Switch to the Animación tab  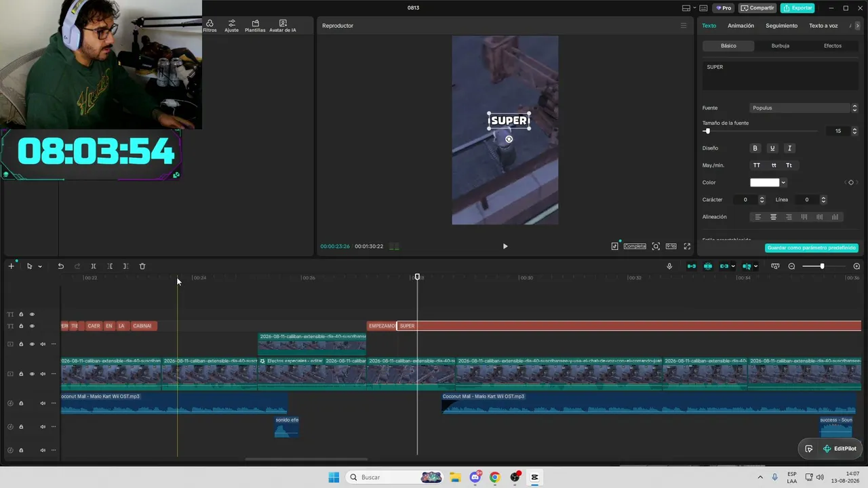click(x=741, y=26)
